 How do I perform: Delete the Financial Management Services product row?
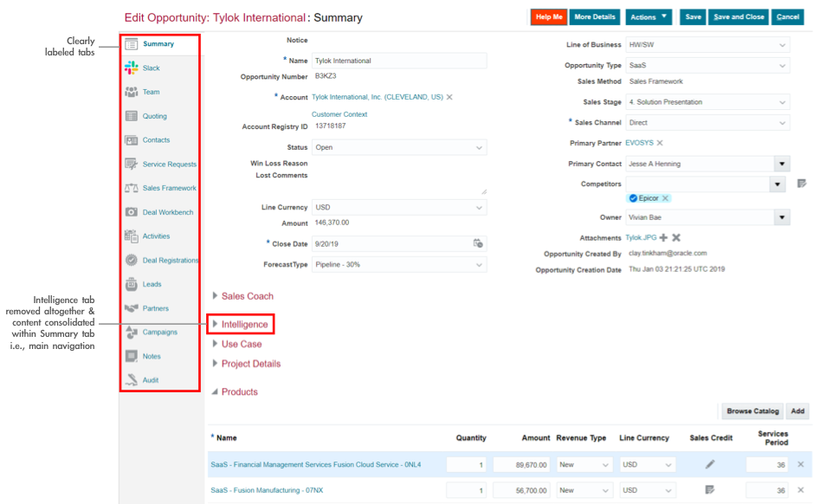pos(801,464)
